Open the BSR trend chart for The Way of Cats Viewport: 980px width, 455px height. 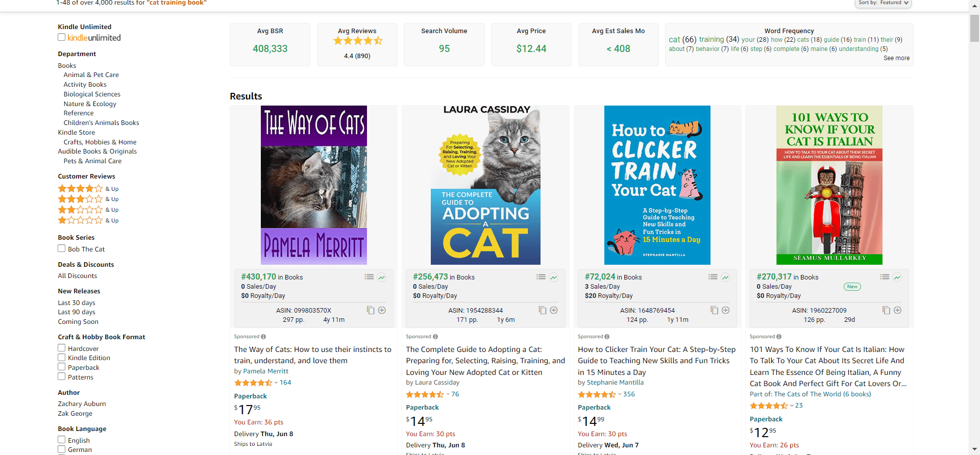pos(382,277)
